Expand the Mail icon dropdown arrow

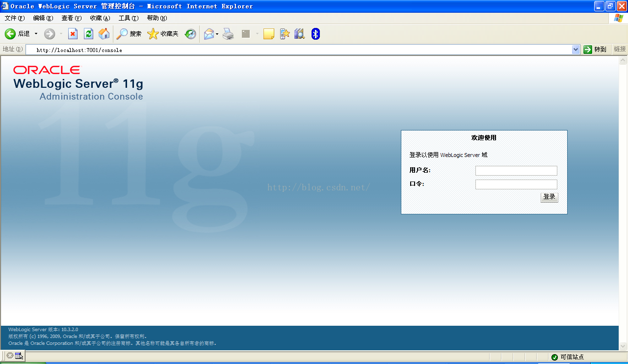217,34
